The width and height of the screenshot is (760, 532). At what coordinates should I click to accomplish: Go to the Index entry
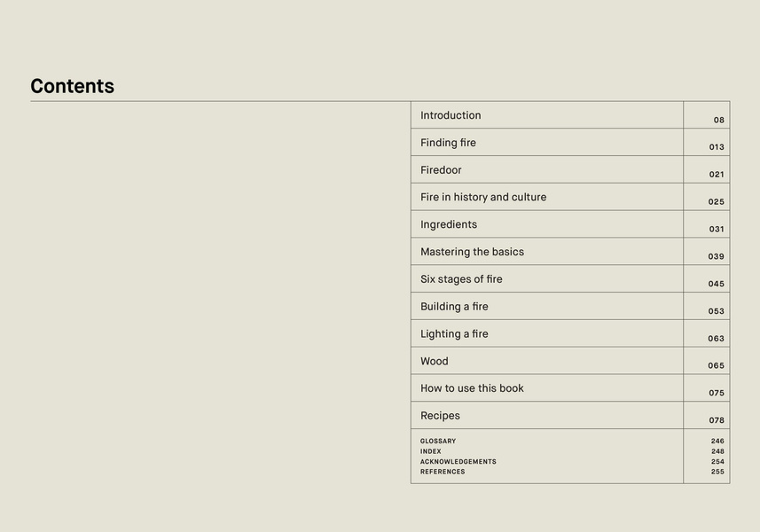point(431,451)
